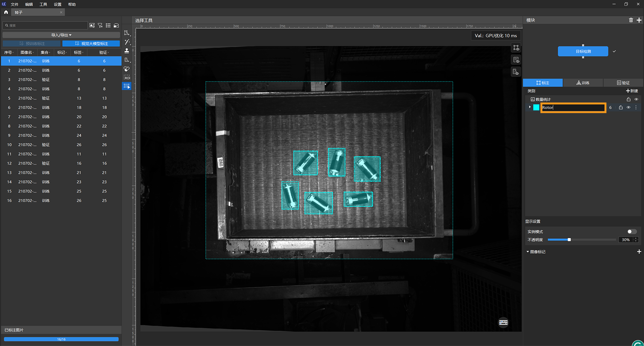Choose the stamp template tool

point(127,51)
